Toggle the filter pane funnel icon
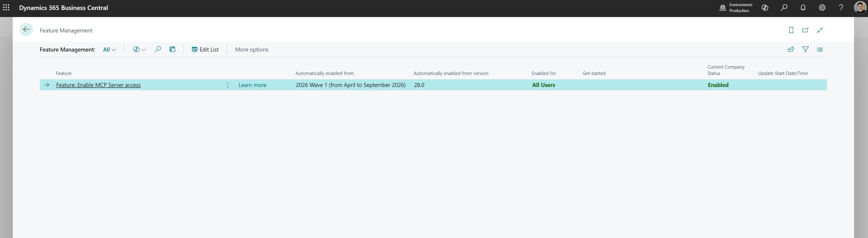The height and width of the screenshot is (238, 868). 805,50
